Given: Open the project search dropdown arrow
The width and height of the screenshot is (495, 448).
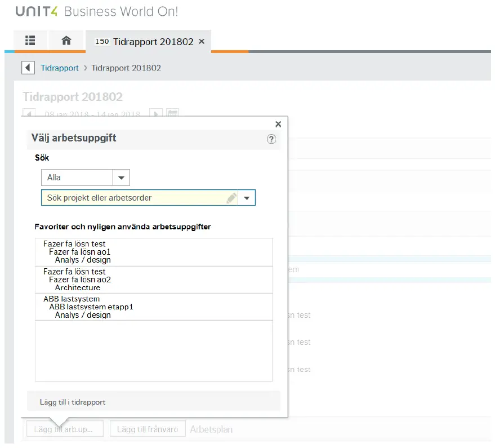Looking at the screenshot, I should point(247,198).
